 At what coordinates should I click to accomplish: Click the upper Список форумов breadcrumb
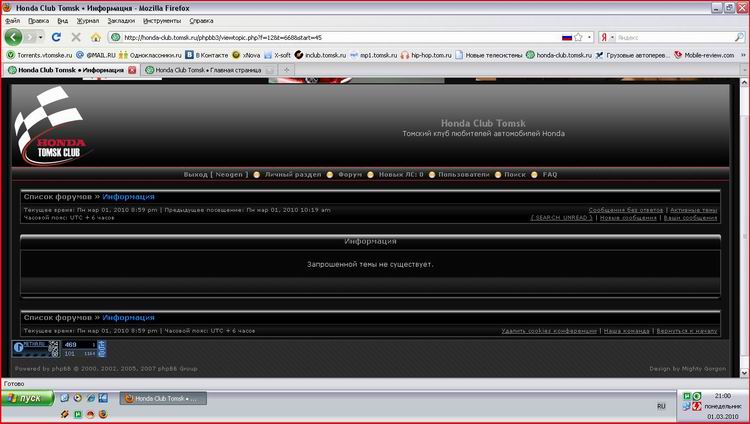tap(57, 197)
